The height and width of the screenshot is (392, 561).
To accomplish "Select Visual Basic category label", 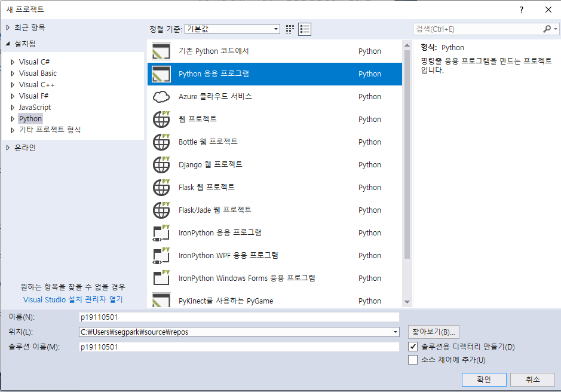I will click(38, 73).
